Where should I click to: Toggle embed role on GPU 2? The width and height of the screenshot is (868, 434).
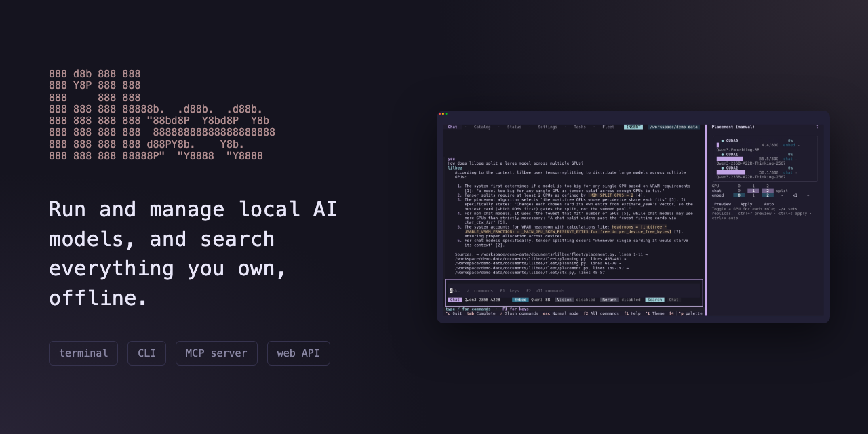pos(768,195)
